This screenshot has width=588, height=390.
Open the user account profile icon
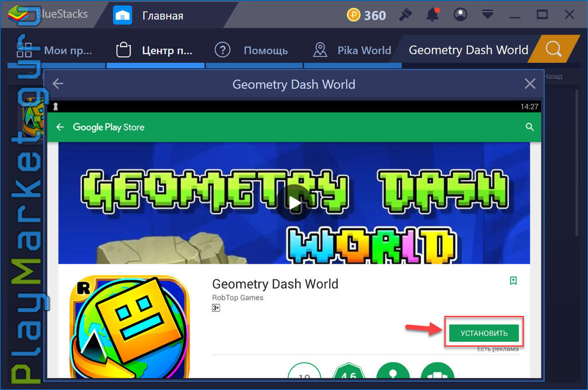click(x=460, y=14)
